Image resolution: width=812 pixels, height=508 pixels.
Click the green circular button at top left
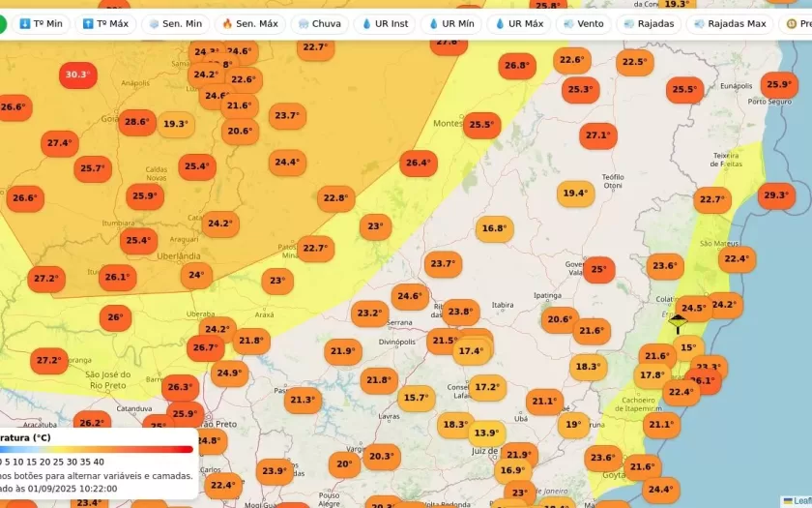(3, 23)
